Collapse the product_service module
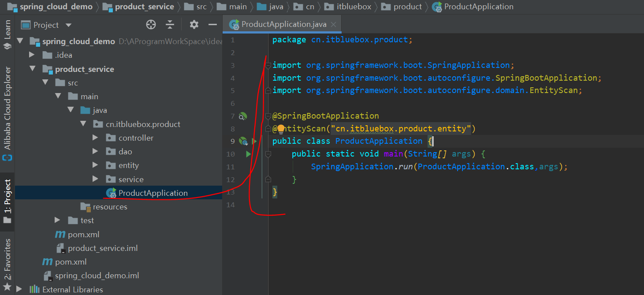Screen dimensions: 644x295 pyautogui.click(x=32, y=69)
